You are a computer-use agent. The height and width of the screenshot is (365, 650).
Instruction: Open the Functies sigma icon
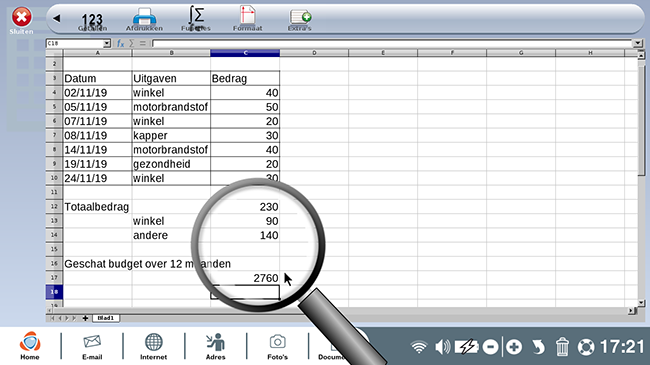coord(196,19)
